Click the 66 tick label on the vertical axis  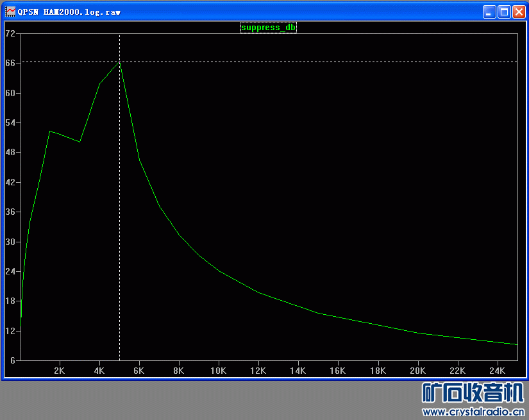[x=10, y=63]
